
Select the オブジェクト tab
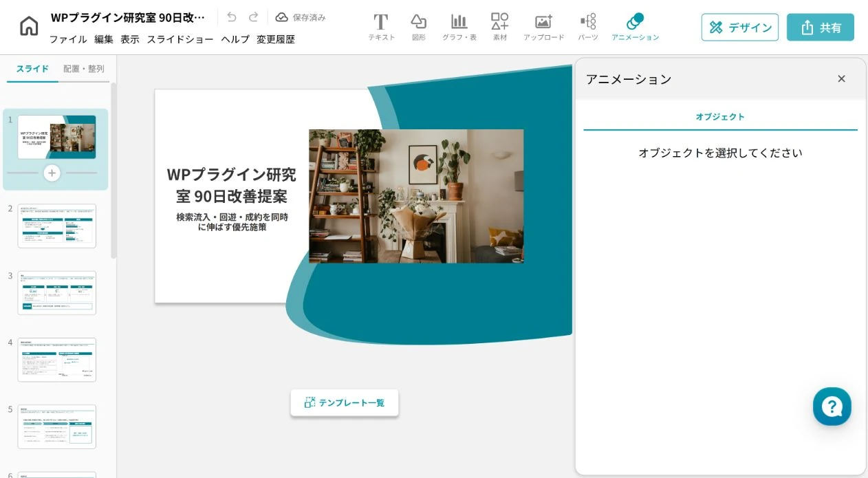720,117
